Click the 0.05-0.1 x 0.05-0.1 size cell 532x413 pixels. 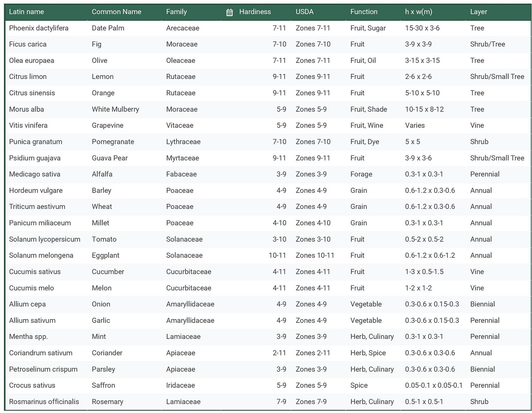[434, 386]
